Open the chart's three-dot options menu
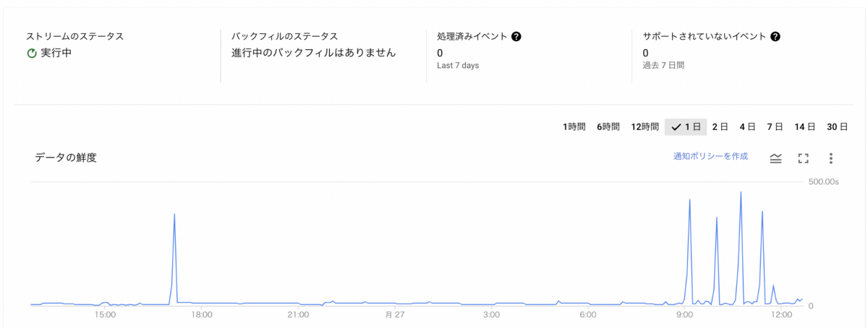 pyautogui.click(x=831, y=157)
